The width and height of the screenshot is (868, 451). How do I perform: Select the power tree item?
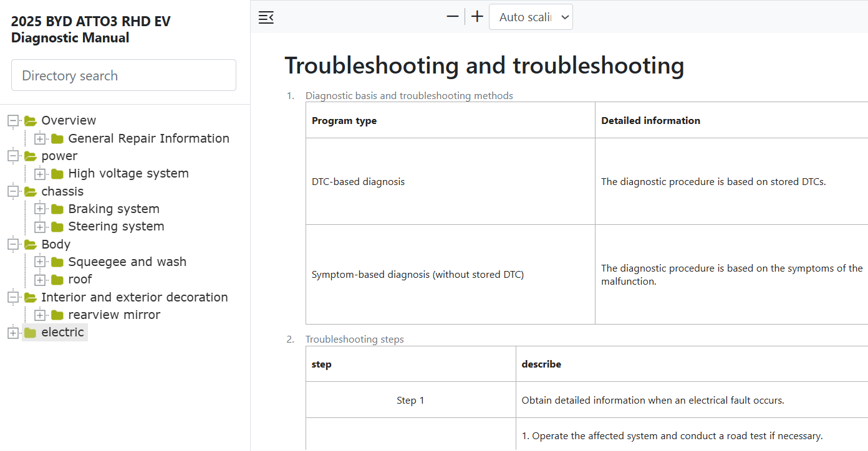tap(59, 156)
